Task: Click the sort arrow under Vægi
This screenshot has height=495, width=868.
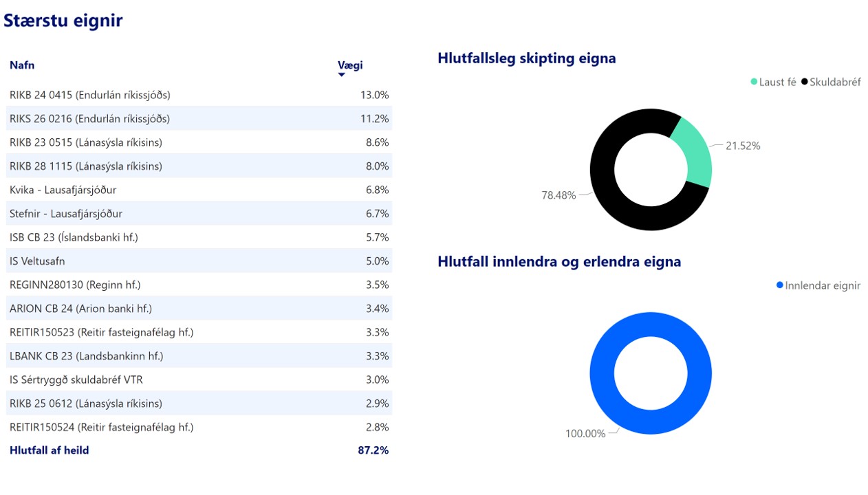Action: (342, 75)
